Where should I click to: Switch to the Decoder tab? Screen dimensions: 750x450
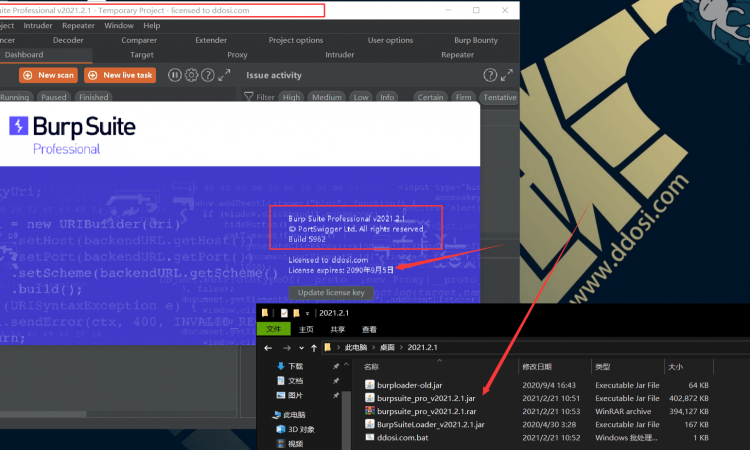68,40
